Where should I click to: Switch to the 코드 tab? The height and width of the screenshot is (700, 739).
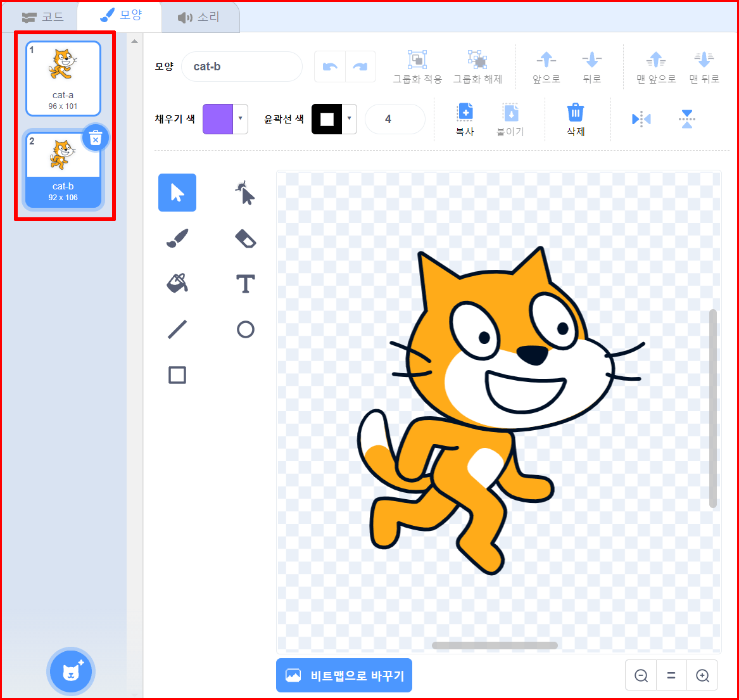pos(43,17)
